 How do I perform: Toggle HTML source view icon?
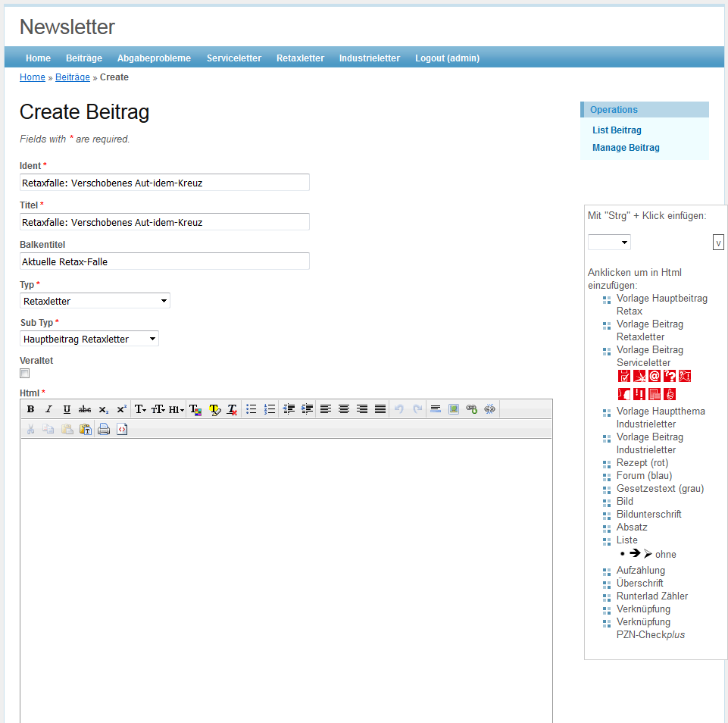tap(122, 429)
